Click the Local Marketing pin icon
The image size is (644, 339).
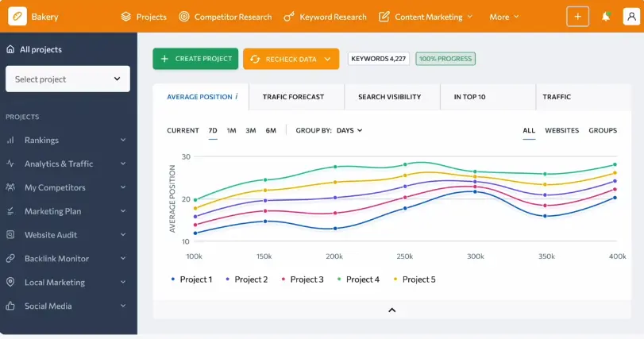[x=10, y=282]
